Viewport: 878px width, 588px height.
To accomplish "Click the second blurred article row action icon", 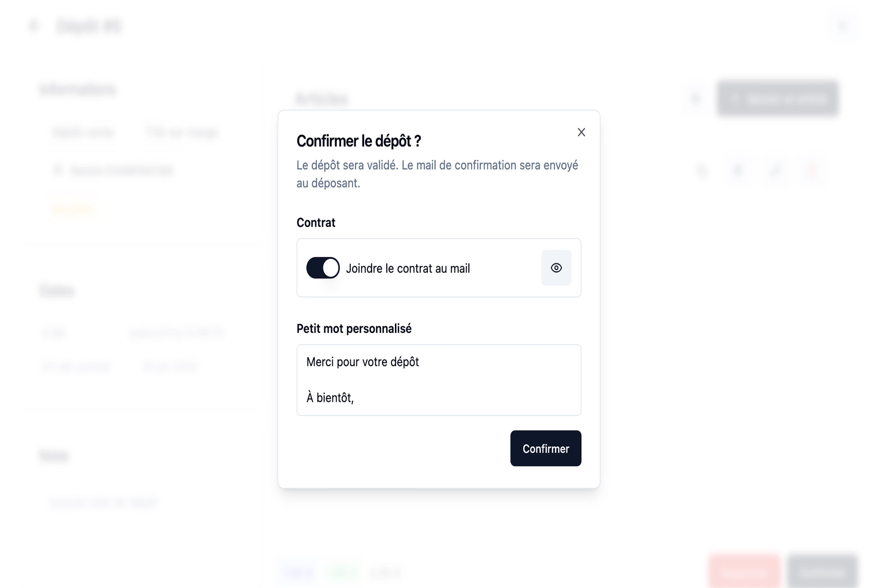I will [x=738, y=171].
